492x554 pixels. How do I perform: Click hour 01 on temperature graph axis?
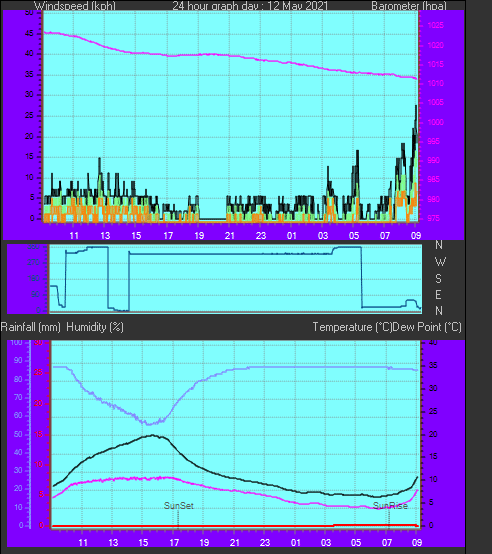296,543
